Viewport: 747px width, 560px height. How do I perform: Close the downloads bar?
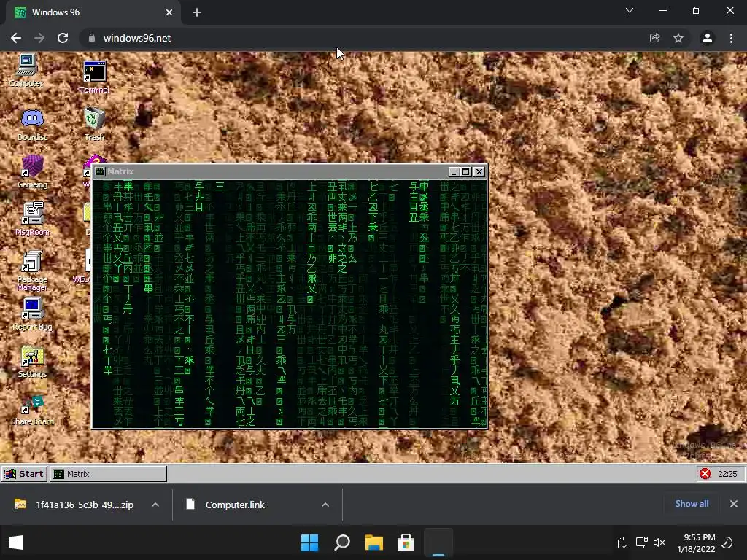pyautogui.click(x=734, y=503)
